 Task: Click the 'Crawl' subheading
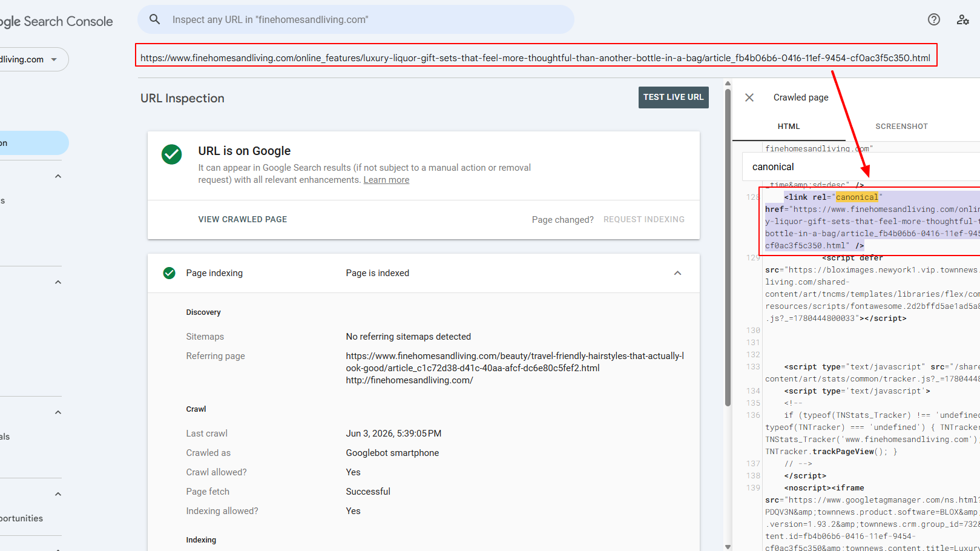click(x=196, y=409)
